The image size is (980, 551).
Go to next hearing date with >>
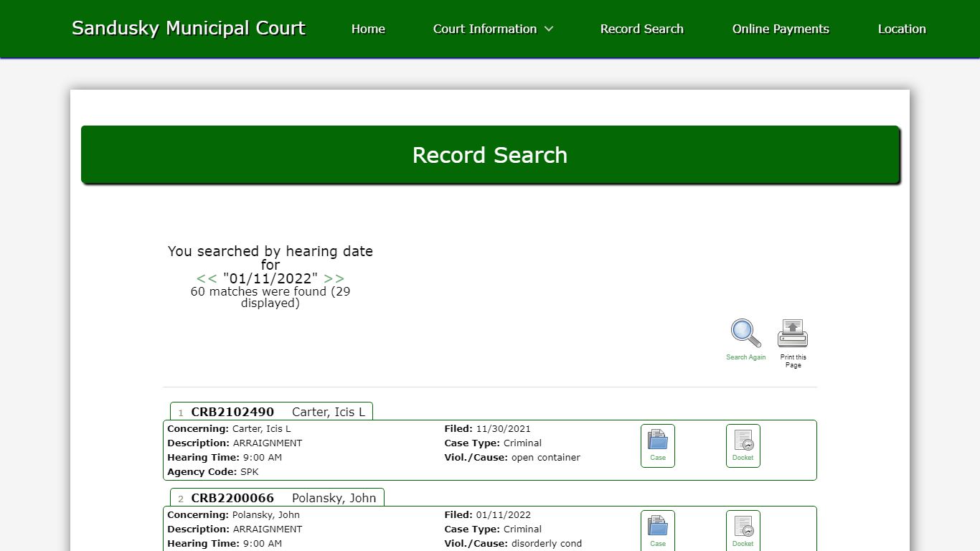334,278
